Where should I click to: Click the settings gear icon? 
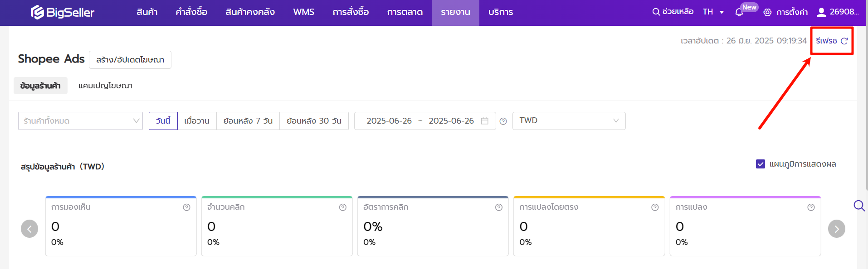(767, 12)
